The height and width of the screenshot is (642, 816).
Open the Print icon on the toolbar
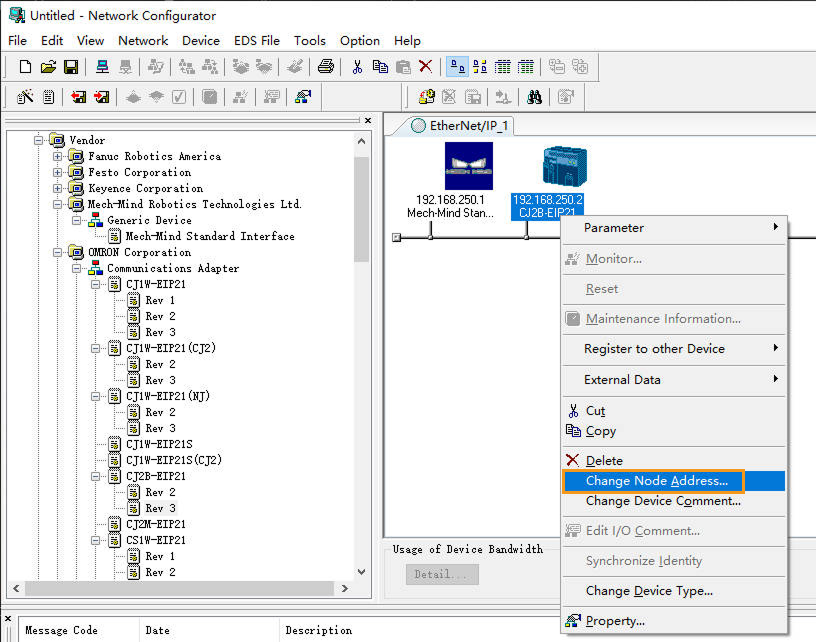click(328, 66)
